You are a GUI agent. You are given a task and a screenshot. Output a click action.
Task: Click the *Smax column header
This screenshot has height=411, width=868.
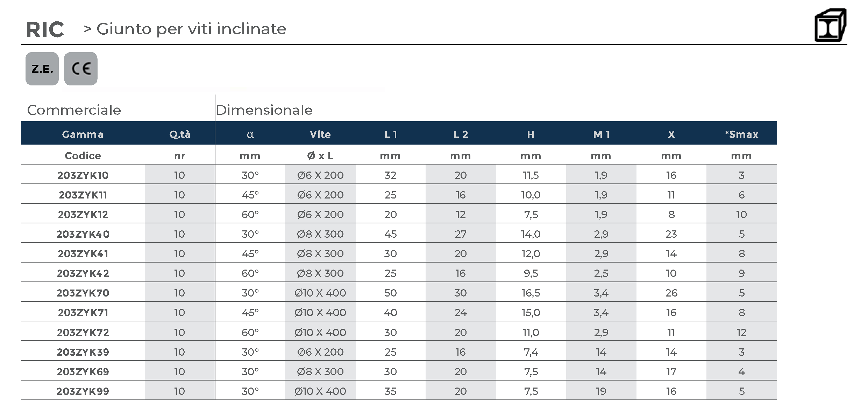pyautogui.click(x=741, y=134)
